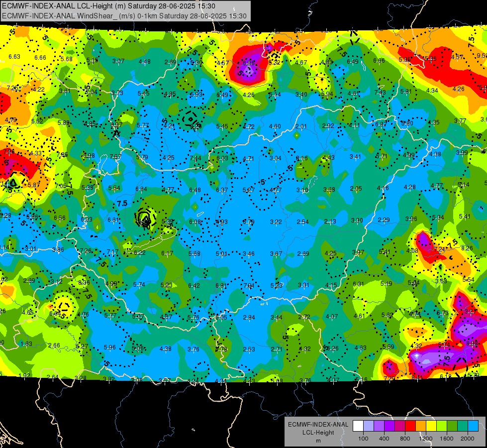The width and height of the screenshot is (487, 448).
Task: Click the wind shear value 6.31
Action: (358, 284)
